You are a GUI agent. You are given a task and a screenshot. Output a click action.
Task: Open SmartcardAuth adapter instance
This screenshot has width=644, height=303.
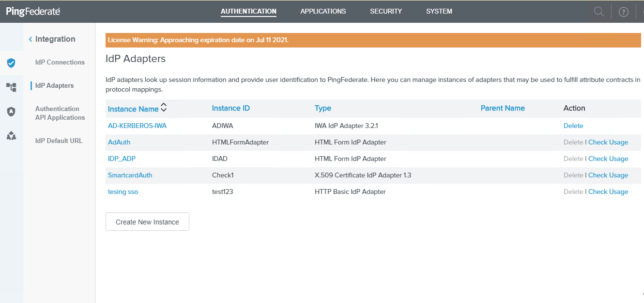click(x=130, y=175)
